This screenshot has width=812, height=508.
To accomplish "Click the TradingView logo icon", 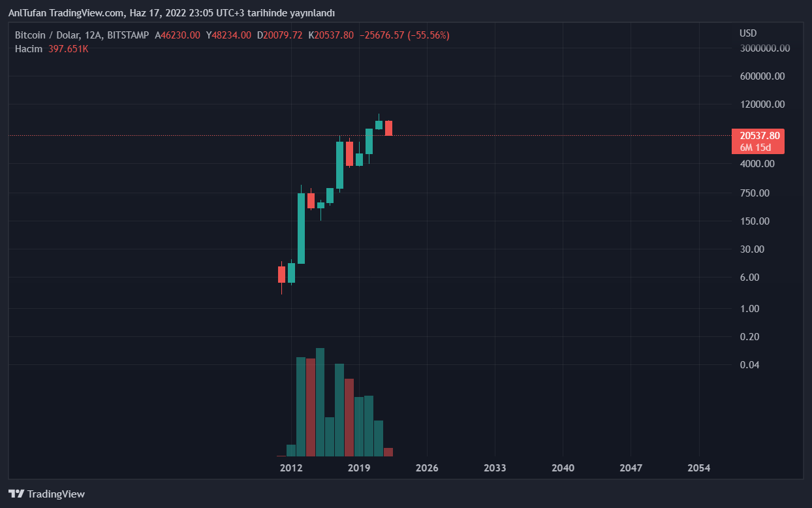I will point(16,494).
